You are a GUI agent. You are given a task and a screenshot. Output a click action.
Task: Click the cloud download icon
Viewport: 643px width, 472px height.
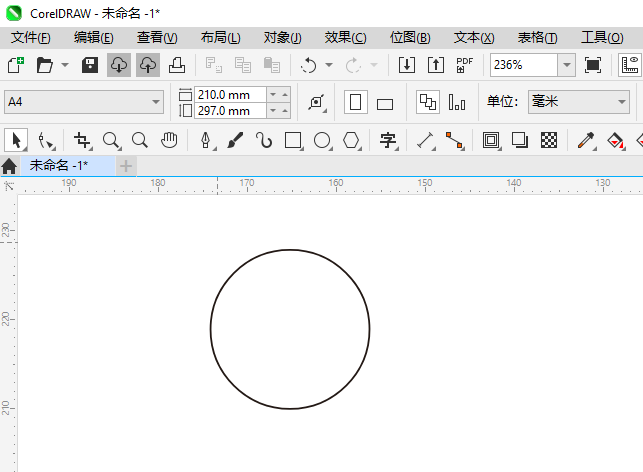pyautogui.click(x=119, y=65)
